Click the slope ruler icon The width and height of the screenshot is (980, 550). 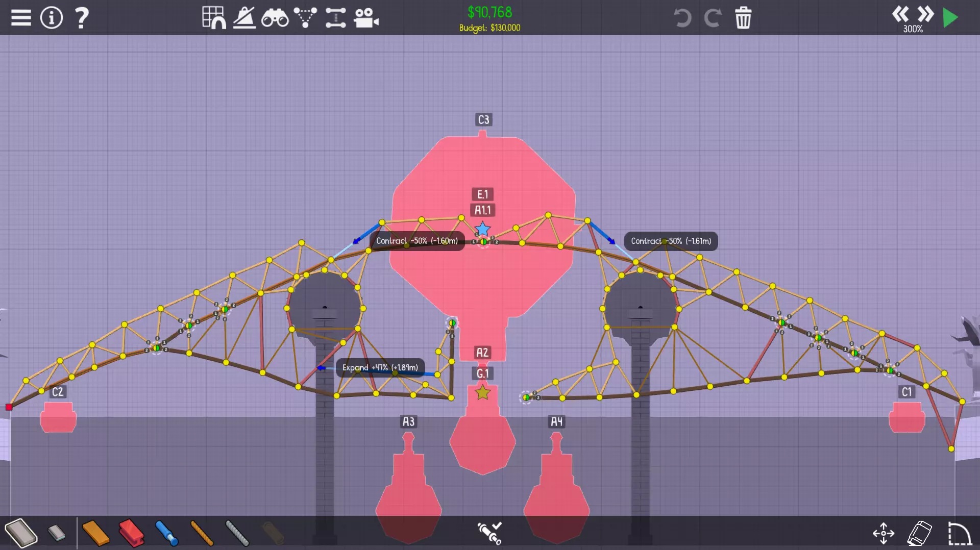[244, 18]
